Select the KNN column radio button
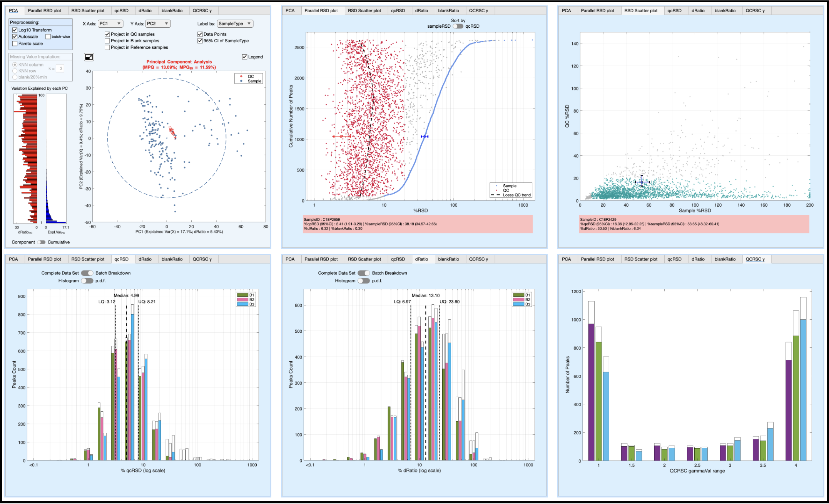The image size is (829, 504). click(15, 65)
